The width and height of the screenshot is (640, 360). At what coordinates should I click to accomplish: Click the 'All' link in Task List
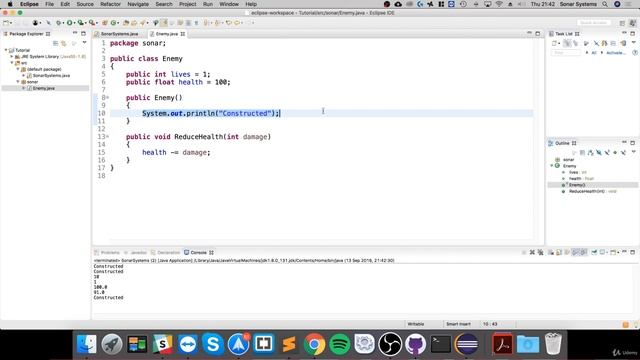coord(594,53)
